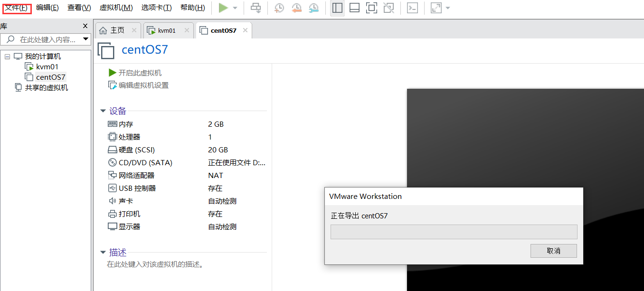The image size is (644, 291).
Task: Switch to Unity mode via toolbar icon
Action: coord(388,8)
